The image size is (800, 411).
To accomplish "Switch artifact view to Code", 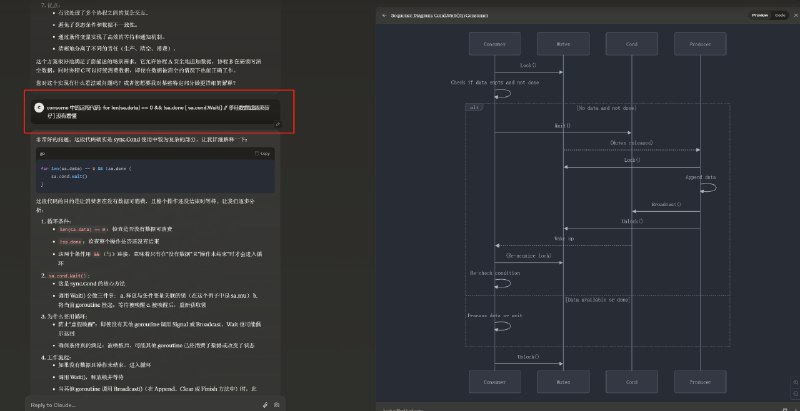I will [x=780, y=15].
